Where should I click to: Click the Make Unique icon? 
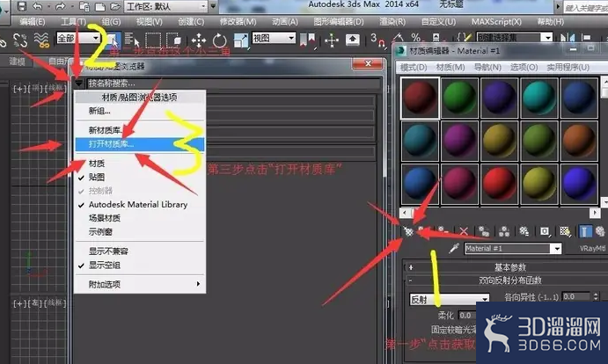click(503, 231)
